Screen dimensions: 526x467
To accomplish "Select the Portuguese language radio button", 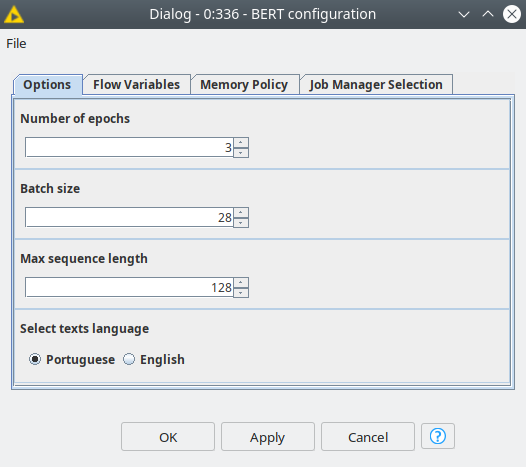I will coord(35,359).
